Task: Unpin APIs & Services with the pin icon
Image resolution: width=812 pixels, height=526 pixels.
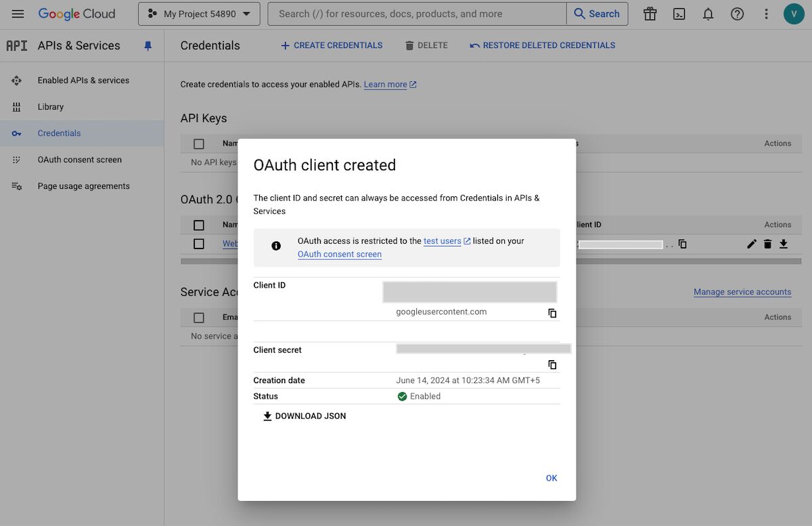Action: (x=148, y=45)
